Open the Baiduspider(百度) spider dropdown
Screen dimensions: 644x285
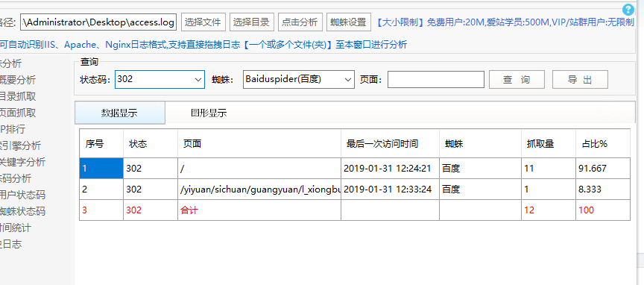click(299, 79)
